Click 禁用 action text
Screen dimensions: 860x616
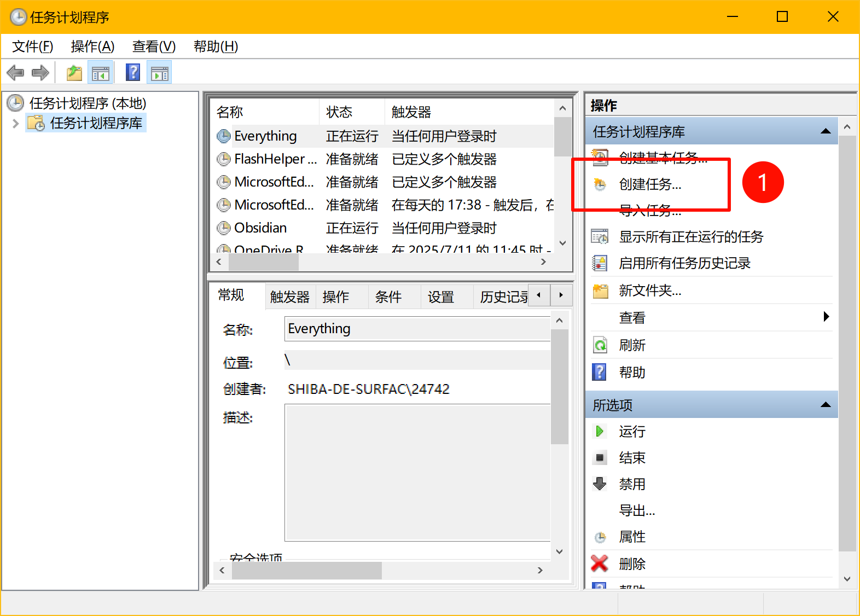[632, 484]
